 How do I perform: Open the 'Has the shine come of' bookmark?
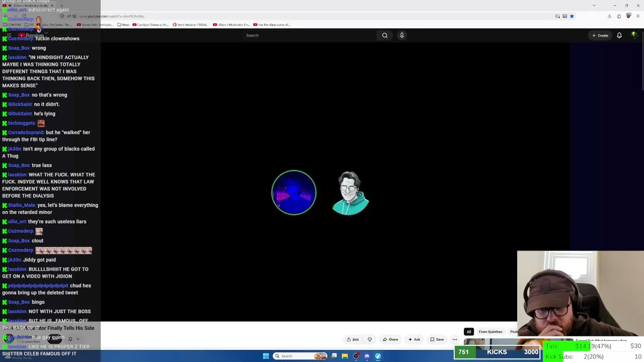click(272, 25)
